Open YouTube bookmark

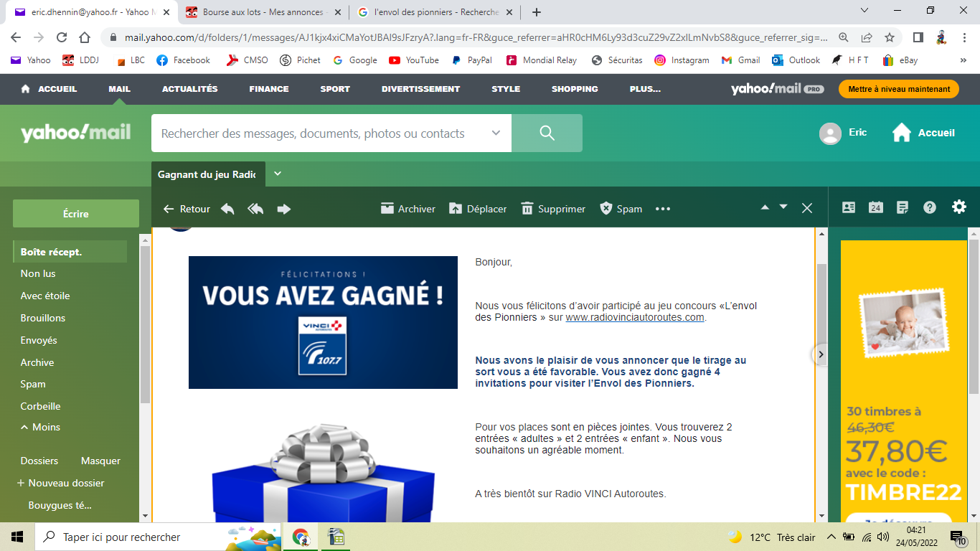pos(414,60)
